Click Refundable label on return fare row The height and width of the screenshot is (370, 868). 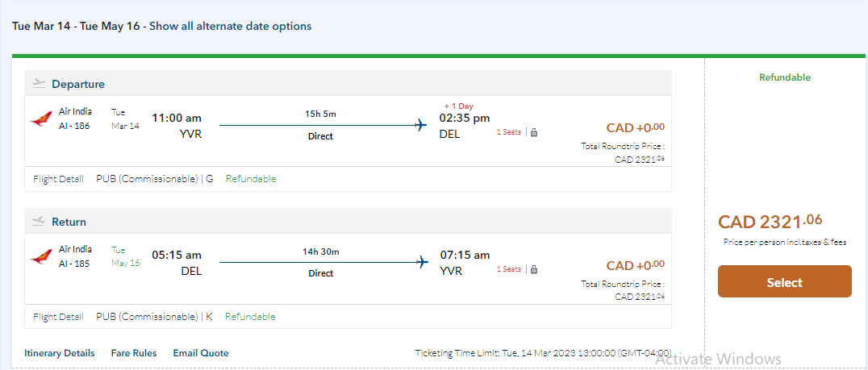[250, 317]
